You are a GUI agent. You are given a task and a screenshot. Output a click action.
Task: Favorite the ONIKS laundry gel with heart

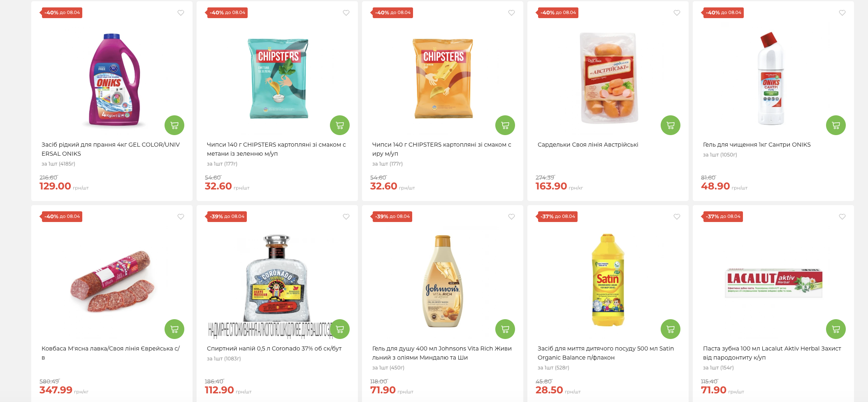click(x=181, y=13)
